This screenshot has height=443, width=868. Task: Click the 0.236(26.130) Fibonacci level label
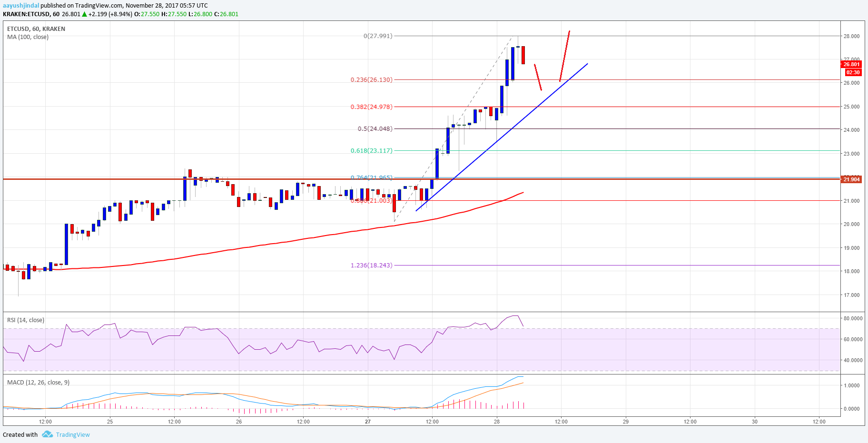[x=372, y=79]
